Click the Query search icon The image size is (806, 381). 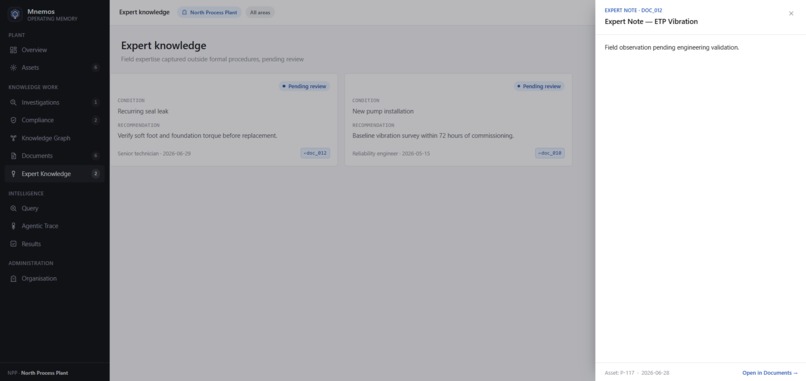(x=13, y=208)
